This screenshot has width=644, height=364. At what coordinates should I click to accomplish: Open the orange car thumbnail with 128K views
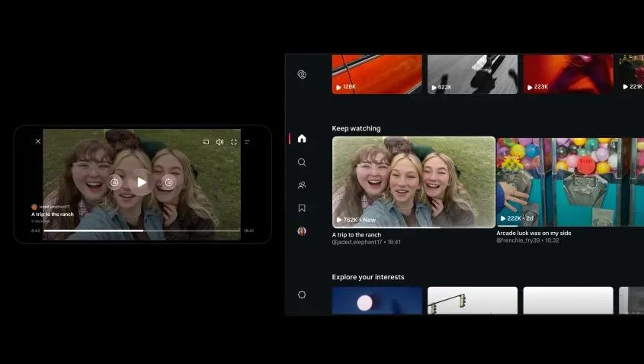(376, 74)
